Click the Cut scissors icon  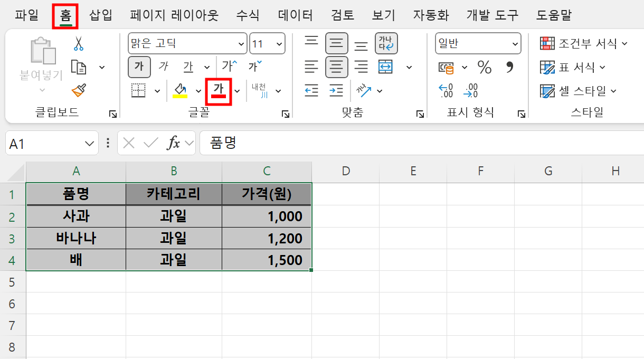pyautogui.click(x=79, y=43)
